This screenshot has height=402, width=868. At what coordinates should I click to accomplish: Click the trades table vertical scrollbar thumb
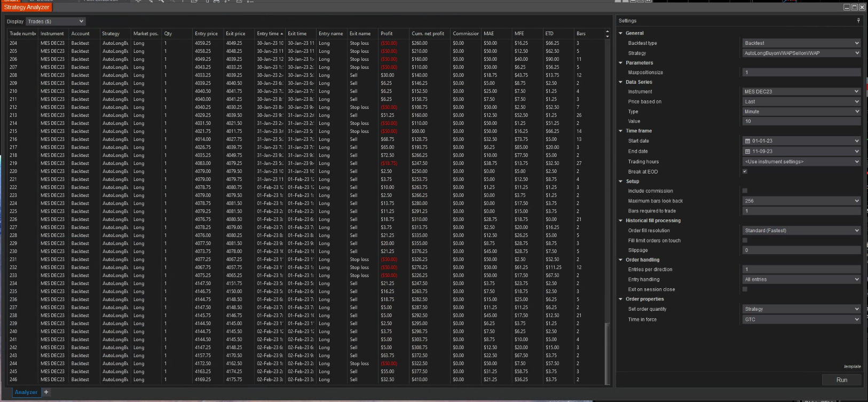coord(607,353)
